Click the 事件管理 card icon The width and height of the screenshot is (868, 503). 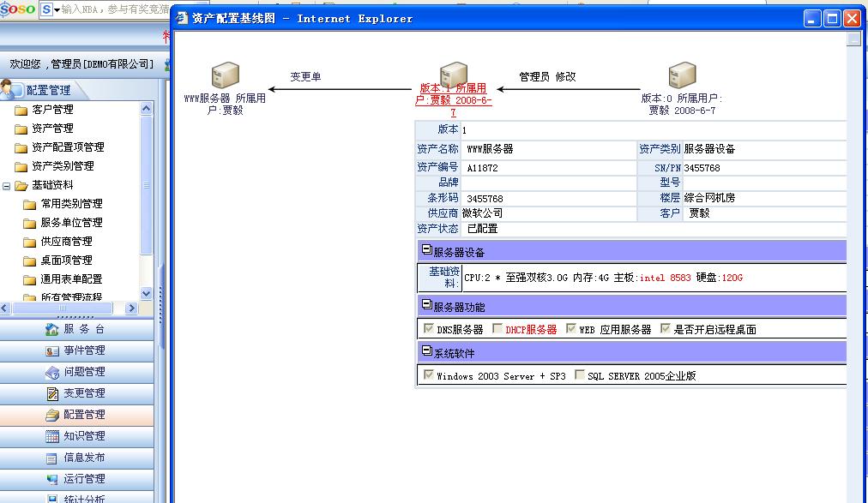click(52, 351)
